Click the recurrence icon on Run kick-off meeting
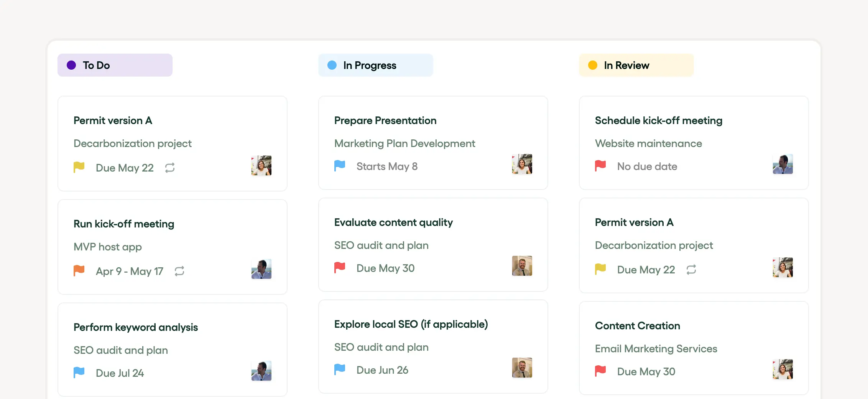 click(179, 271)
